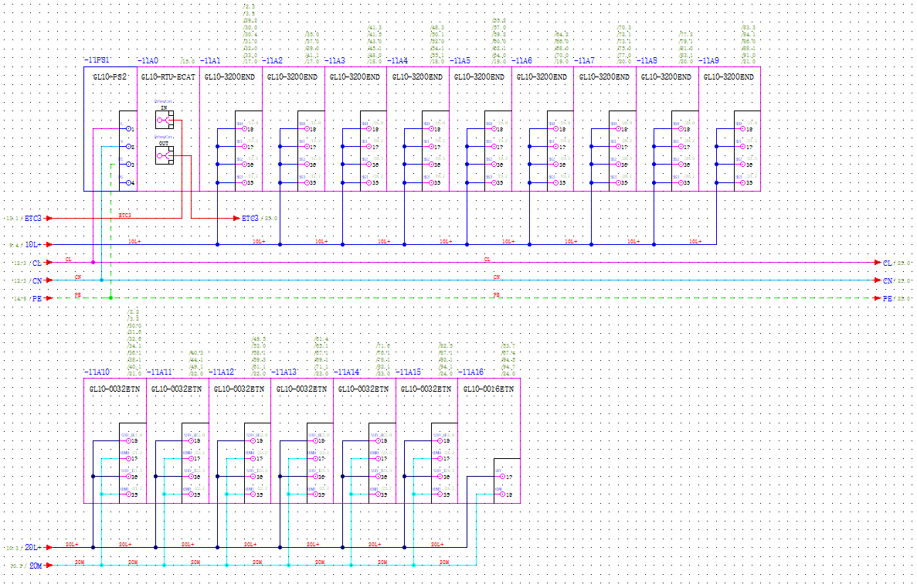Click the 10L+ input reference arrow
Viewport: 917px width, 588px height.
(49, 245)
